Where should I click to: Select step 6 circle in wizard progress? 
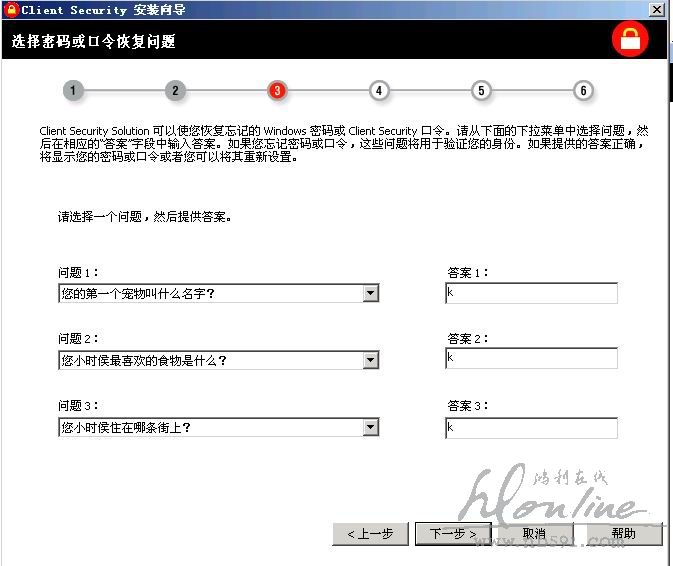[x=583, y=91]
